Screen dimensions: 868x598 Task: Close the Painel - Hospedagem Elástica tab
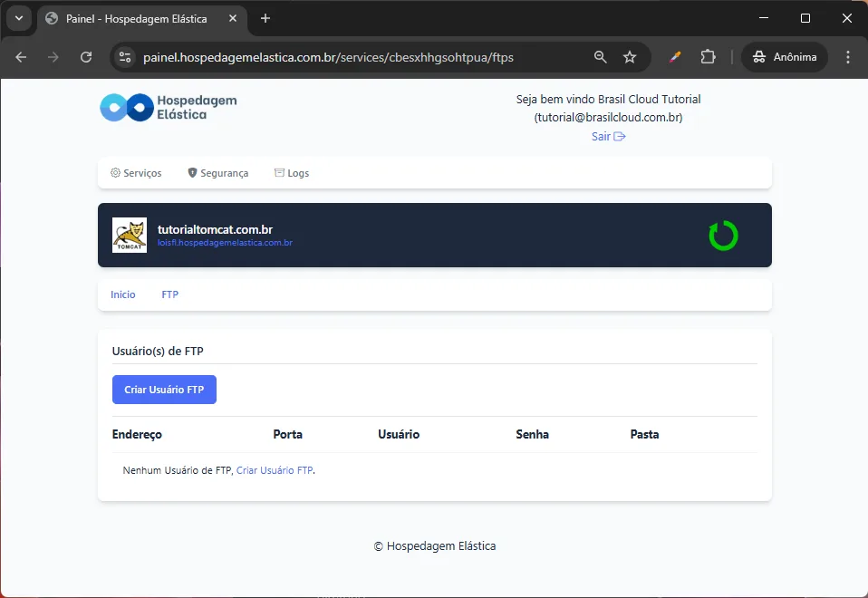pyautogui.click(x=233, y=18)
